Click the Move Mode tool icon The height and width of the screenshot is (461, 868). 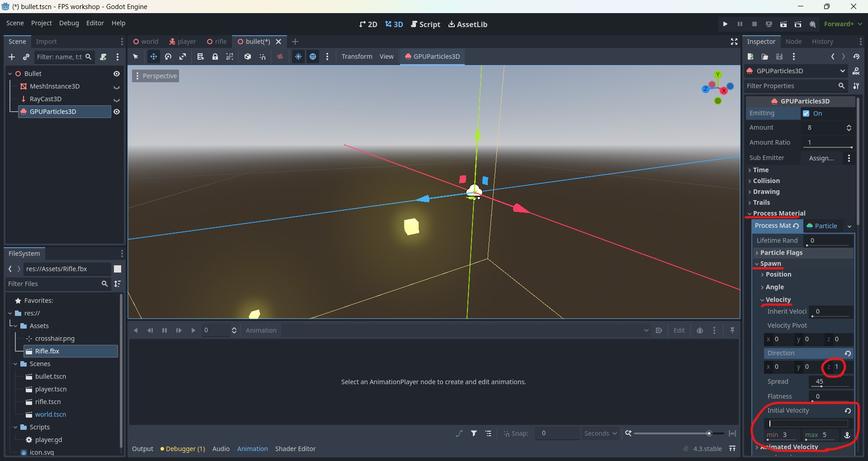154,56
